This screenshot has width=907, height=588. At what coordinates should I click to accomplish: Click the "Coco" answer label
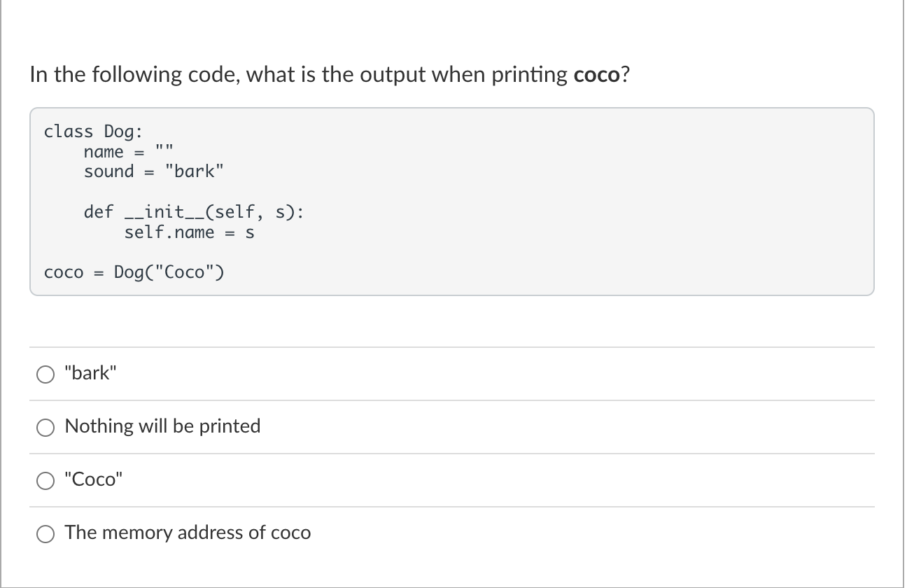tap(93, 479)
